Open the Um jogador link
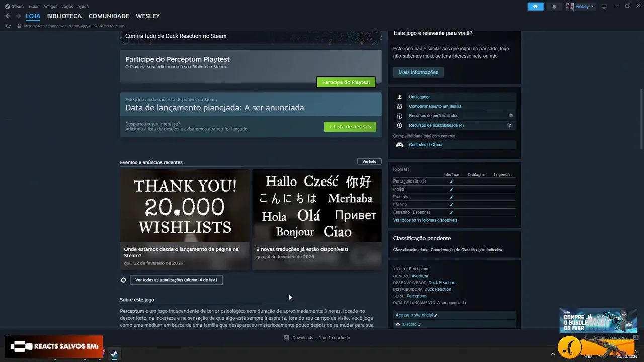 (x=419, y=97)
